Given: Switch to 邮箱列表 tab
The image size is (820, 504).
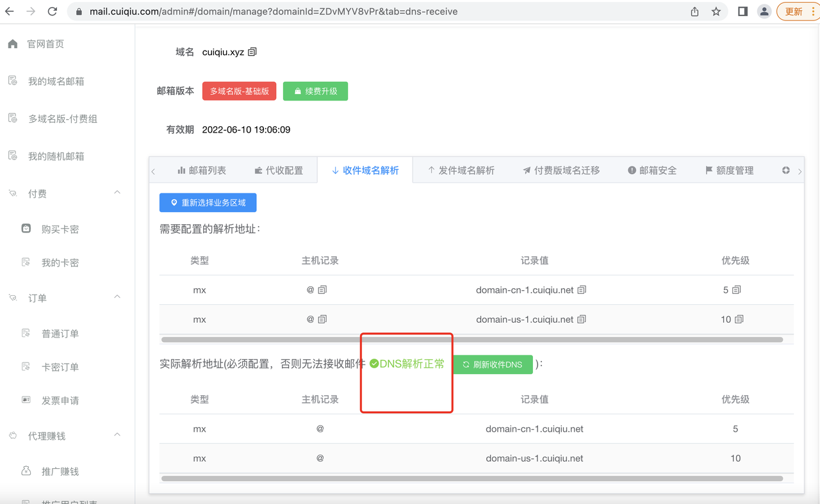Looking at the screenshot, I should point(201,170).
